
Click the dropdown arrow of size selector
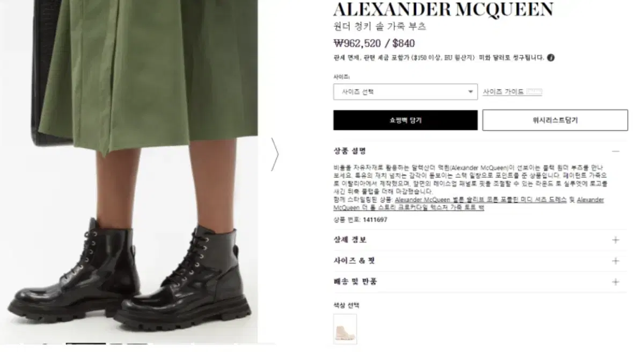pyautogui.click(x=471, y=92)
